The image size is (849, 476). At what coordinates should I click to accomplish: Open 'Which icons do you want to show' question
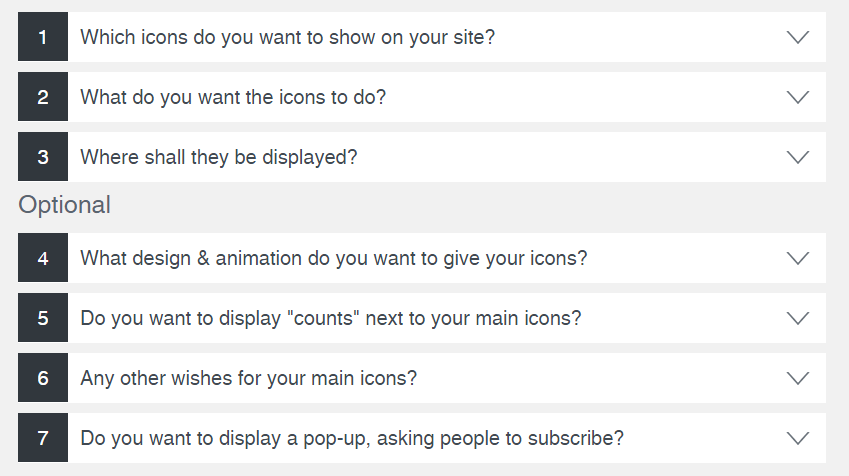coord(288,37)
